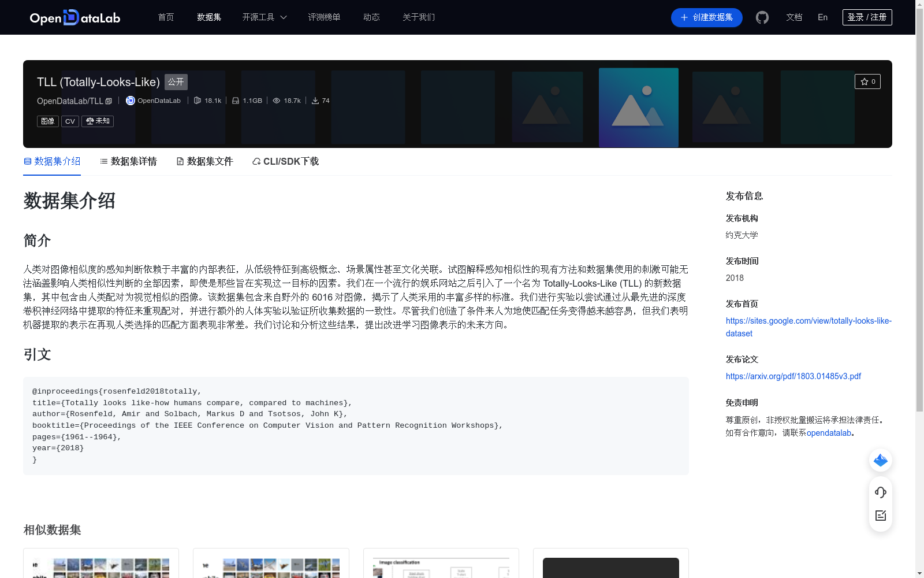The height and width of the screenshot is (578, 924).
Task: Copy the OpenDataLab/TLL path icon
Action: coord(109,101)
